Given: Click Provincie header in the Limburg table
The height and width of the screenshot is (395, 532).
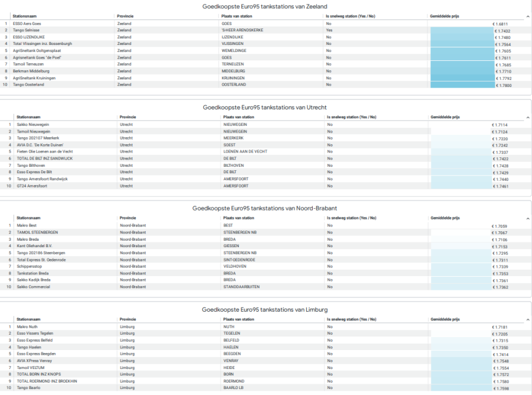Looking at the screenshot, I should [128, 319].
